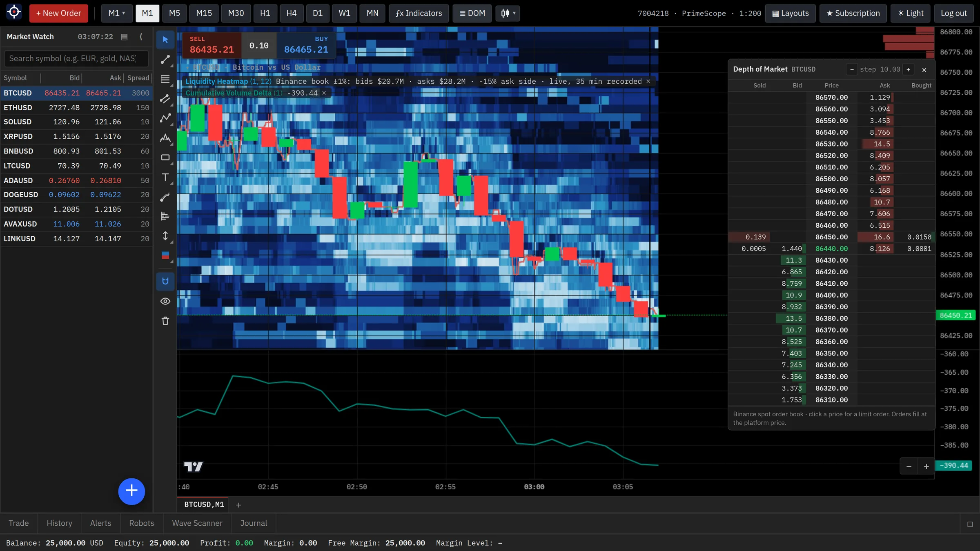Open the Robots tab
The width and height of the screenshot is (980, 551).
coord(141,523)
